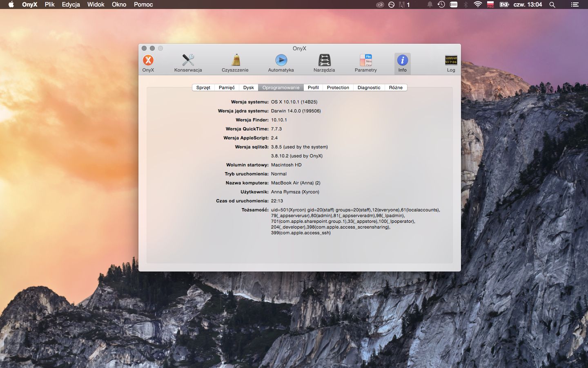
Task: Switch to the Diagnostic tab
Action: click(369, 88)
